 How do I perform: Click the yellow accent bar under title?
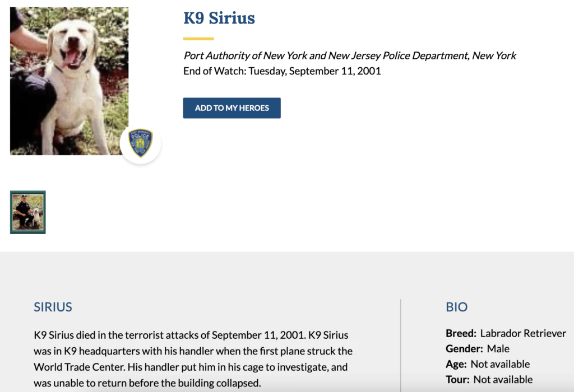coord(198,39)
